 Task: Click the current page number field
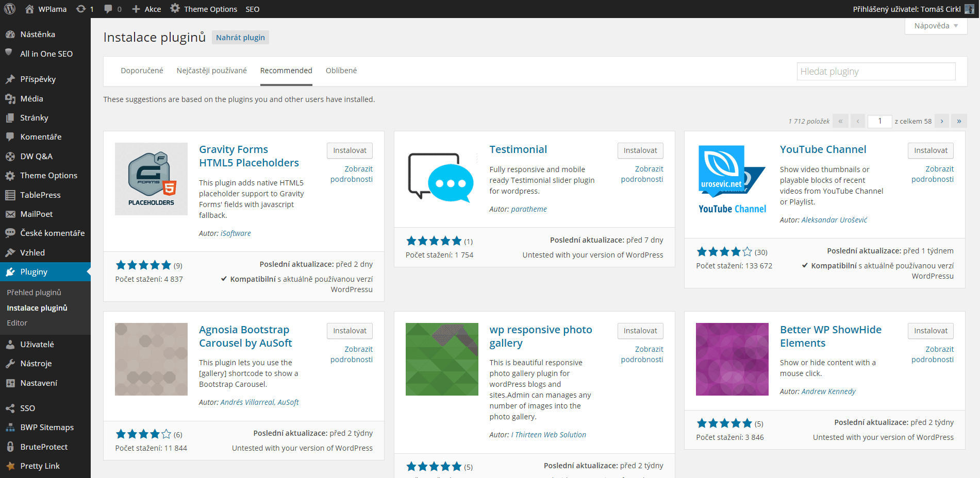[880, 121]
